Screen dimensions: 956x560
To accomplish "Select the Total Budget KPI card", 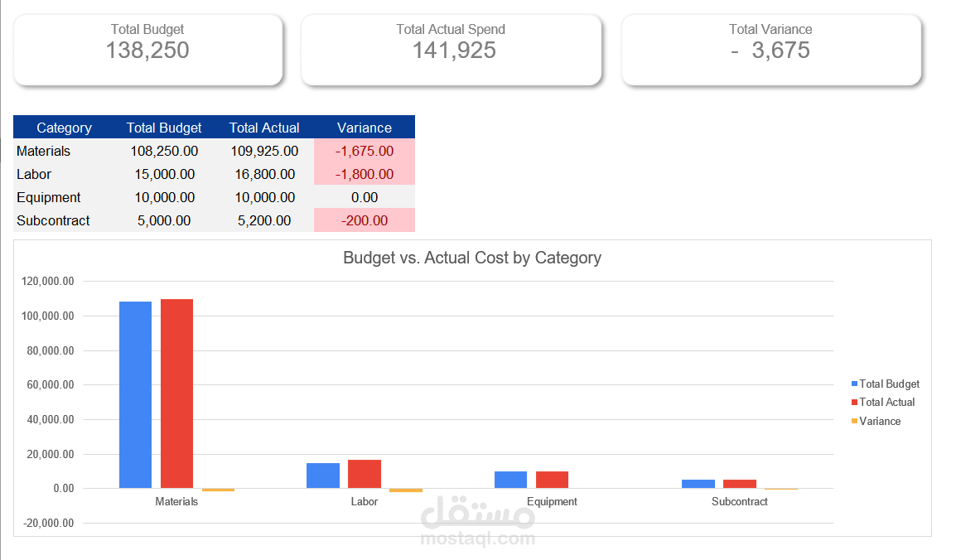I will click(x=148, y=50).
